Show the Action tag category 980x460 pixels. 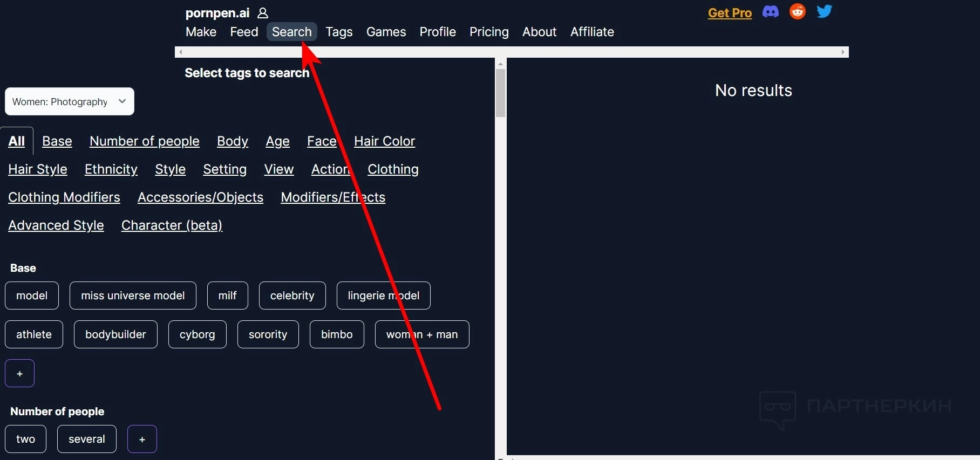pos(331,169)
